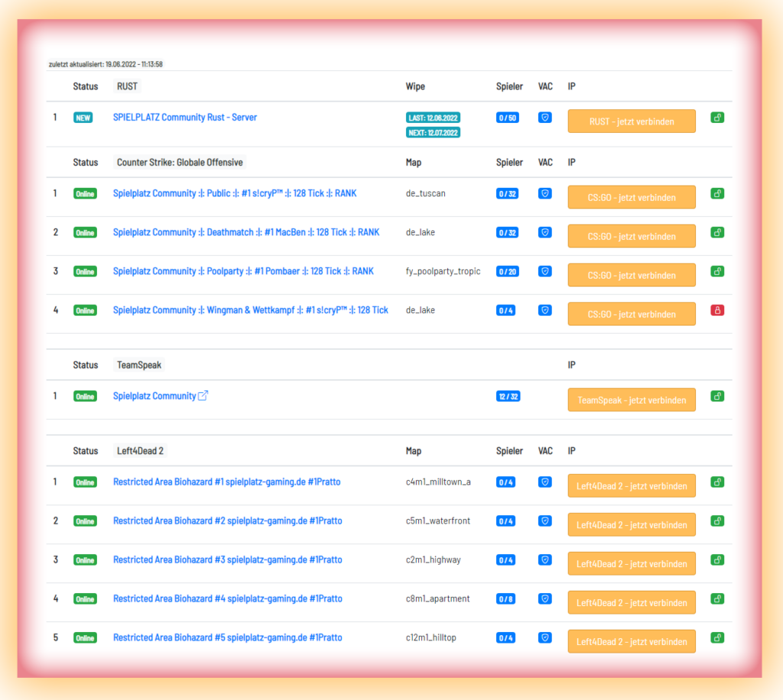Click the 'NEXT: 12.07.2022' wipe badge

[x=433, y=133]
